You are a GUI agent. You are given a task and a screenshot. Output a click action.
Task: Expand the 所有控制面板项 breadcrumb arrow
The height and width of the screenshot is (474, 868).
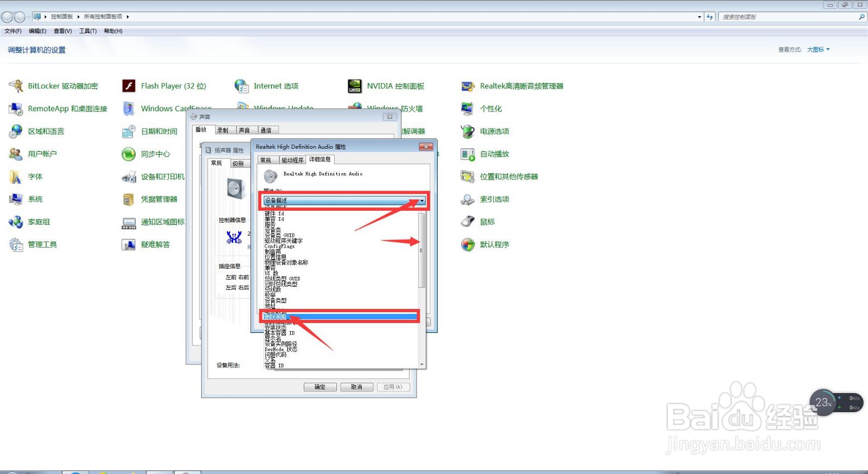pyautogui.click(x=127, y=17)
